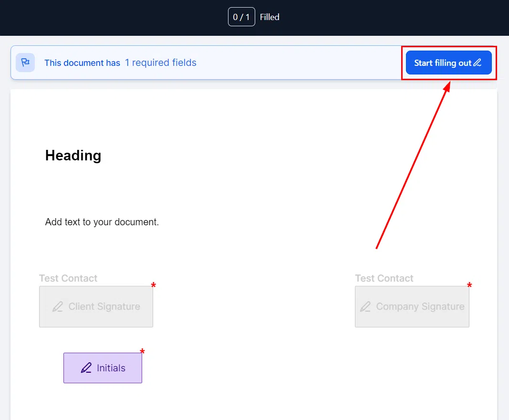The height and width of the screenshot is (420, 509).
Task: Click the flag icon in required fields banner
Action: point(25,63)
